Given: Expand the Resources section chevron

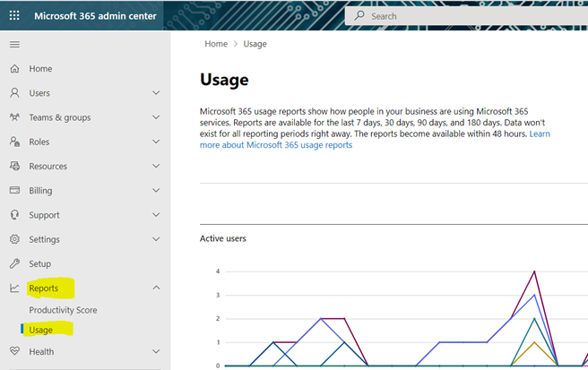Looking at the screenshot, I should [156, 166].
